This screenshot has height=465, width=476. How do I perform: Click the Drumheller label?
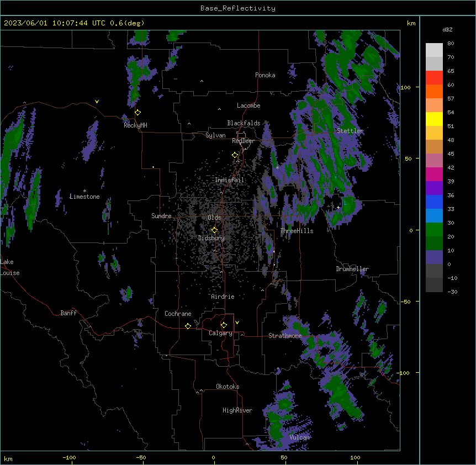[x=352, y=269]
